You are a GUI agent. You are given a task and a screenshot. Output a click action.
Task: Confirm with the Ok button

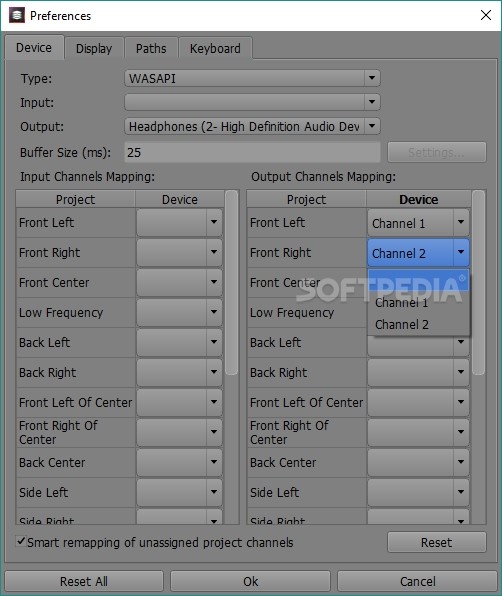pos(250,581)
